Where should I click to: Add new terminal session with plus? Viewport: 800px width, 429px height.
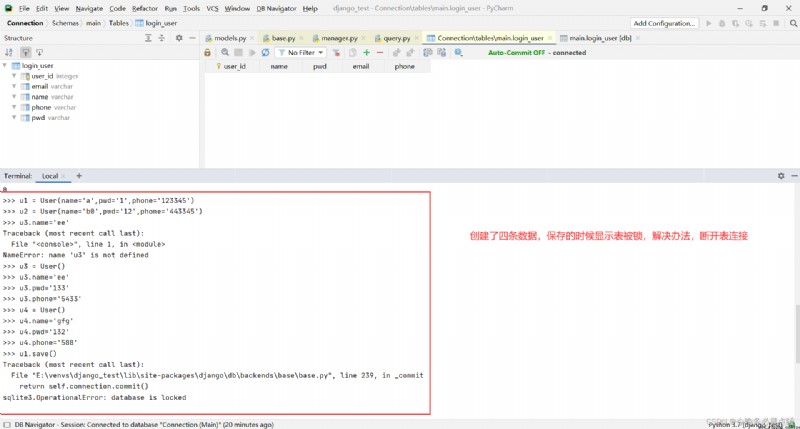[79, 176]
